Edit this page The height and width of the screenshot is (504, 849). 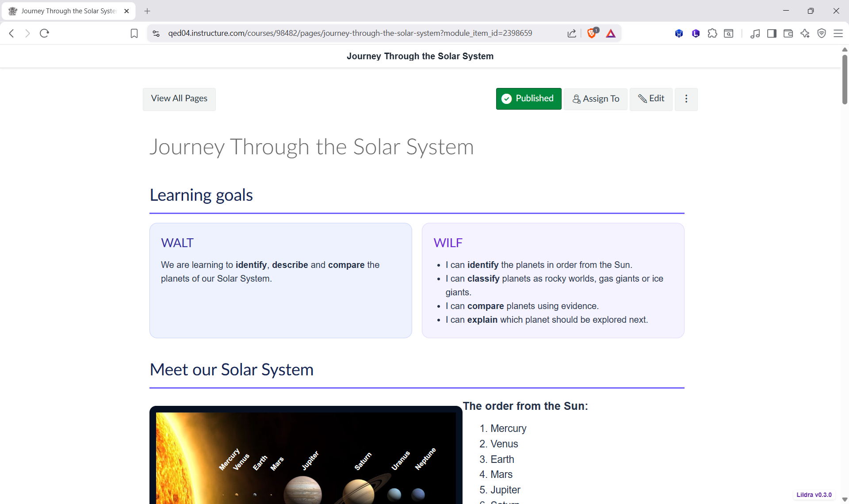click(x=651, y=99)
